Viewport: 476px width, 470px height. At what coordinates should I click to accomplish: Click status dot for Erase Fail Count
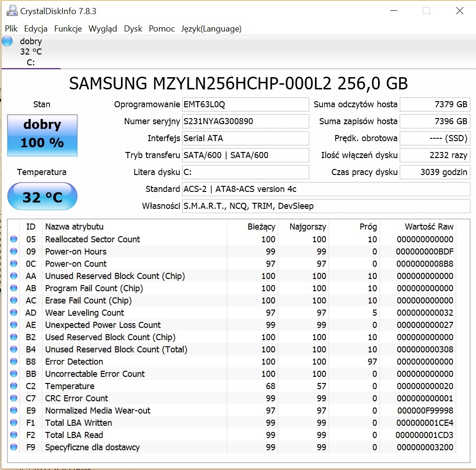click(x=14, y=300)
